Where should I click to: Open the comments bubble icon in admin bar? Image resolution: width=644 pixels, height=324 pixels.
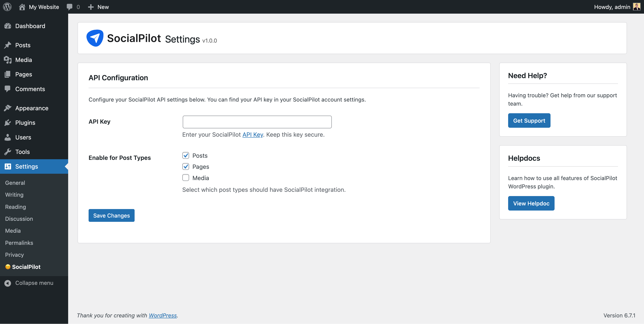[69, 7]
